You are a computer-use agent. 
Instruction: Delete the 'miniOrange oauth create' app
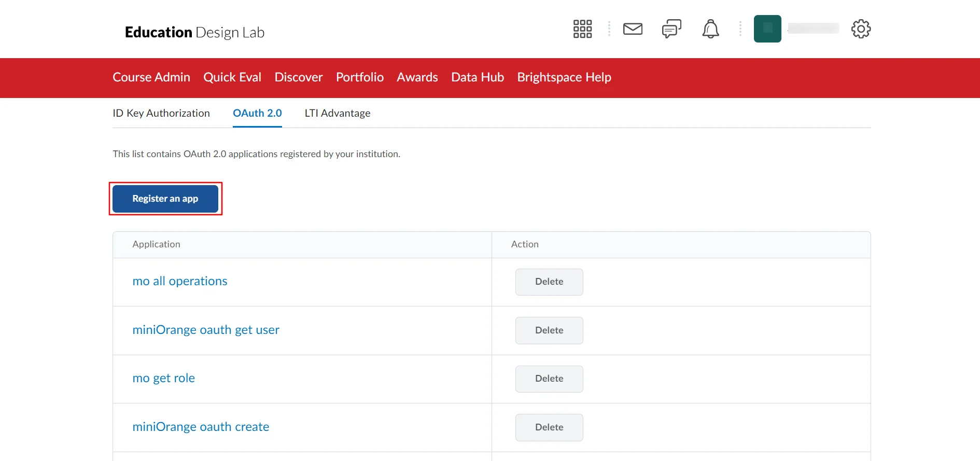pos(549,427)
